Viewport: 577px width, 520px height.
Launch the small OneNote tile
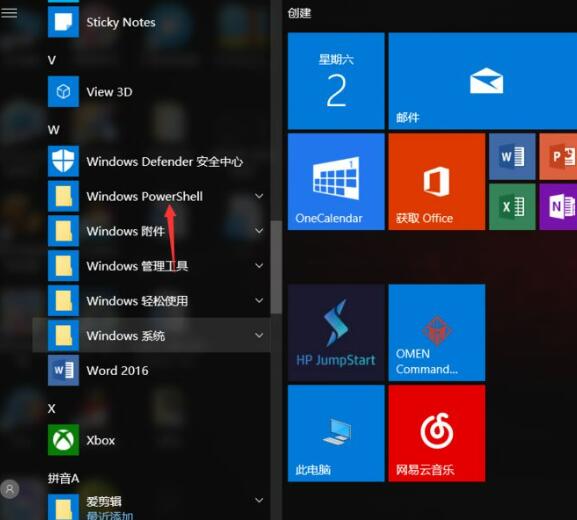tap(558, 207)
